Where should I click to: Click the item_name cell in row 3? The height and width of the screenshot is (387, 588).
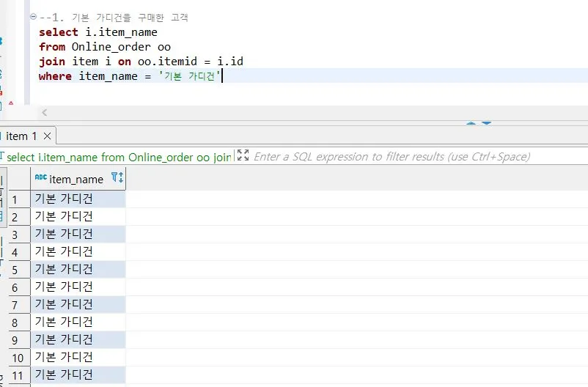[78, 234]
